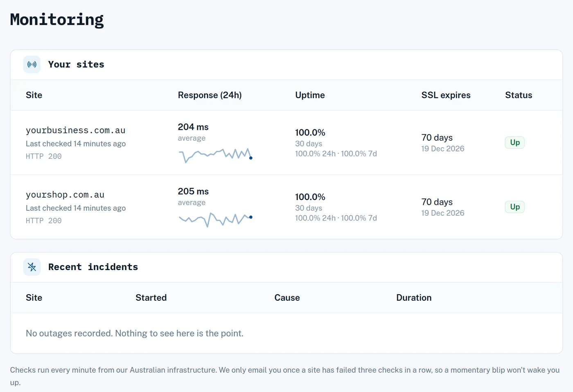Screen dimensions: 573x392
Task: Click the HTTP 200 code under yourshop.com.au
Action: point(44,221)
